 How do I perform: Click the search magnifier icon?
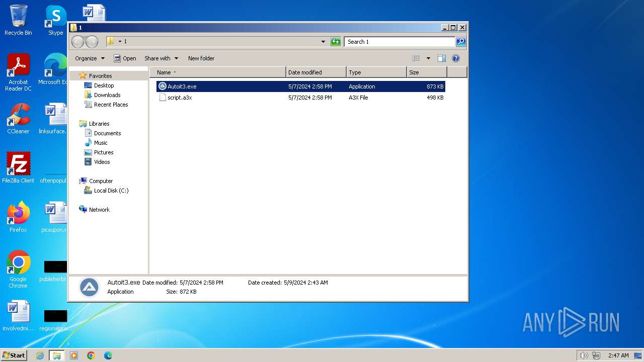coord(461,42)
